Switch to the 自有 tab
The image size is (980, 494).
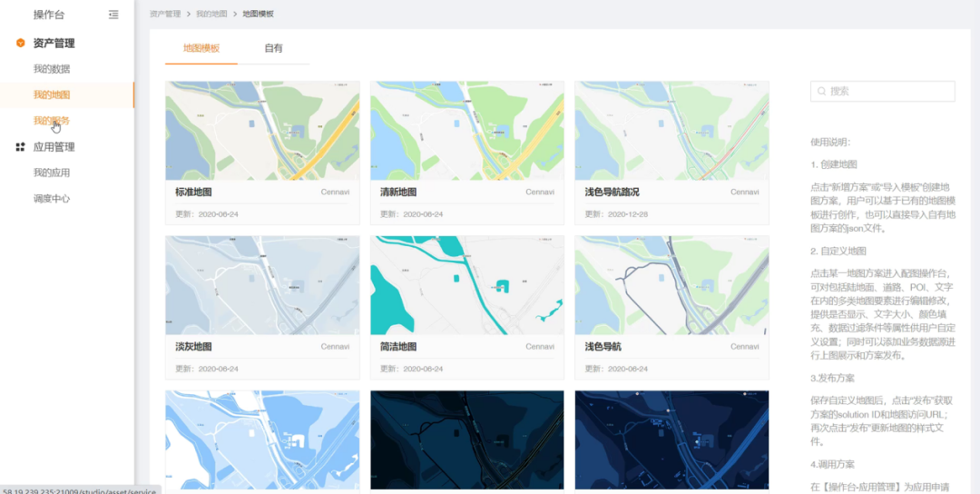click(273, 48)
